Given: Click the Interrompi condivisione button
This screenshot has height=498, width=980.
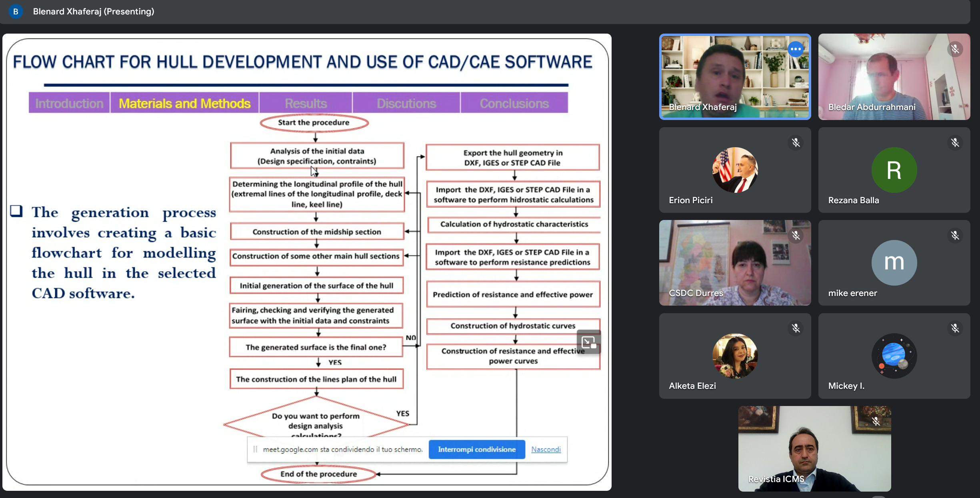Looking at the screenshot, I should 476,450.
